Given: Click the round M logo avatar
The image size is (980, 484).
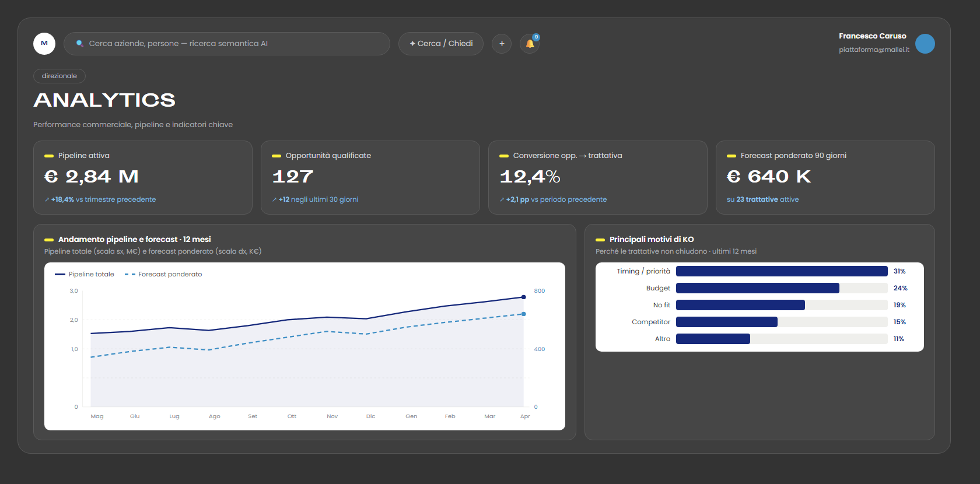Looking at the screenshot, I should coord(44,44).
